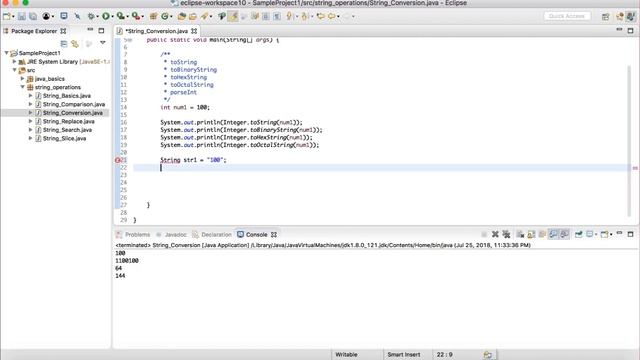Toggle the Block Selection Mode toolbar icon

point(266,16)
